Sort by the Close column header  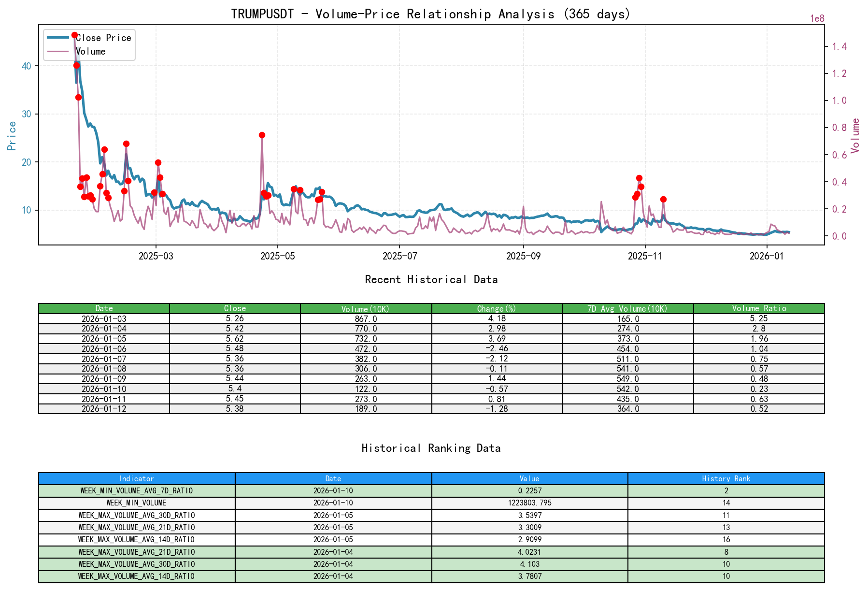pyautogui.click(x=235, y=308)
